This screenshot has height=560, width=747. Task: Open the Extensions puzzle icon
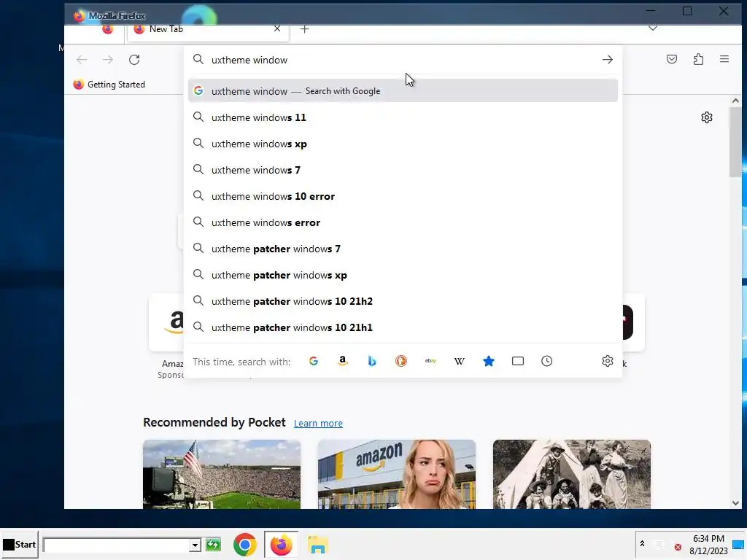click(698, 59)
